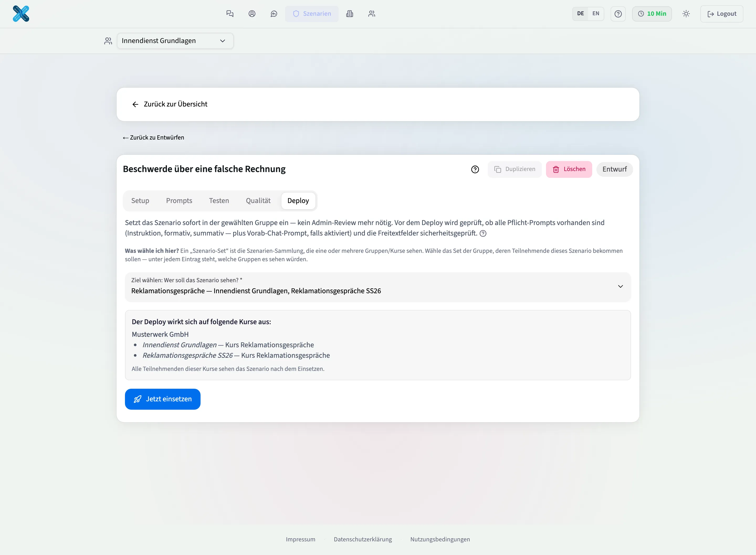Open the Innendienst Grundlagen group dropdown
The image size is (756, 555).
175,41
